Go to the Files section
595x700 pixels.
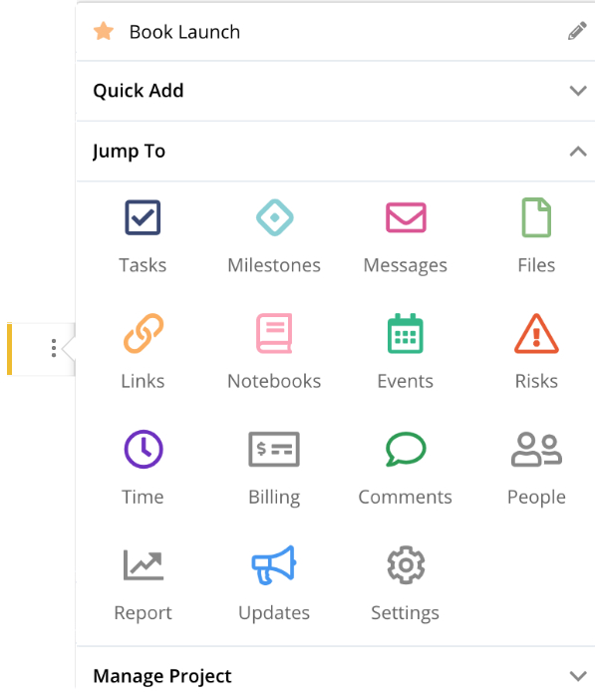tap(536, 236)
